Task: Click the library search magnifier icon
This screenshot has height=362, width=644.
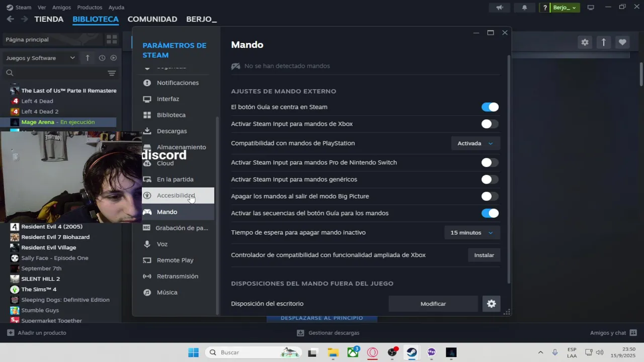Action: pos(10,73)
